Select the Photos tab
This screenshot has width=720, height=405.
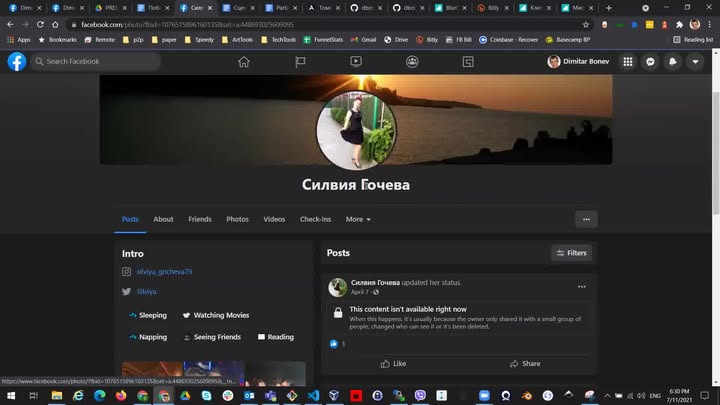point(237,219)
